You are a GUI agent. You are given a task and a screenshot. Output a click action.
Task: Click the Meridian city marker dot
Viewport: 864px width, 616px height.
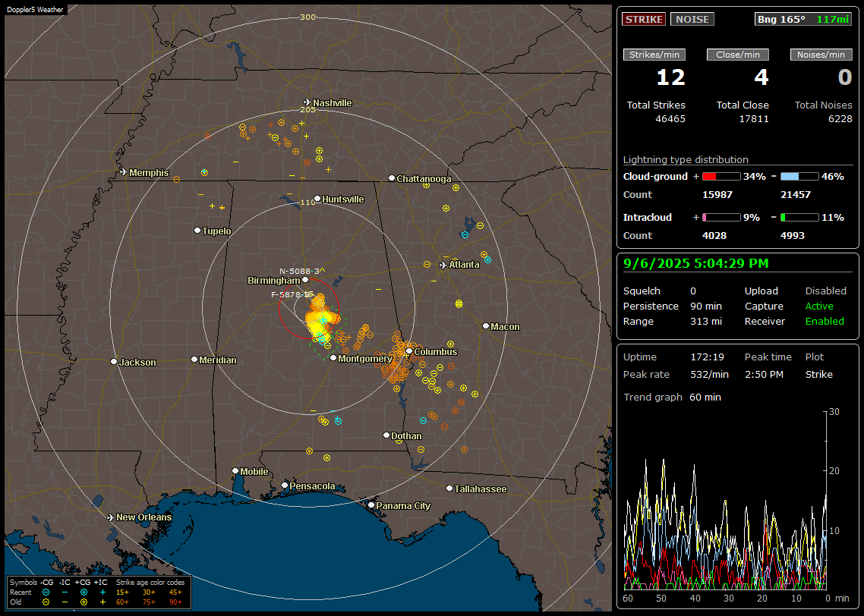[194, 360]
